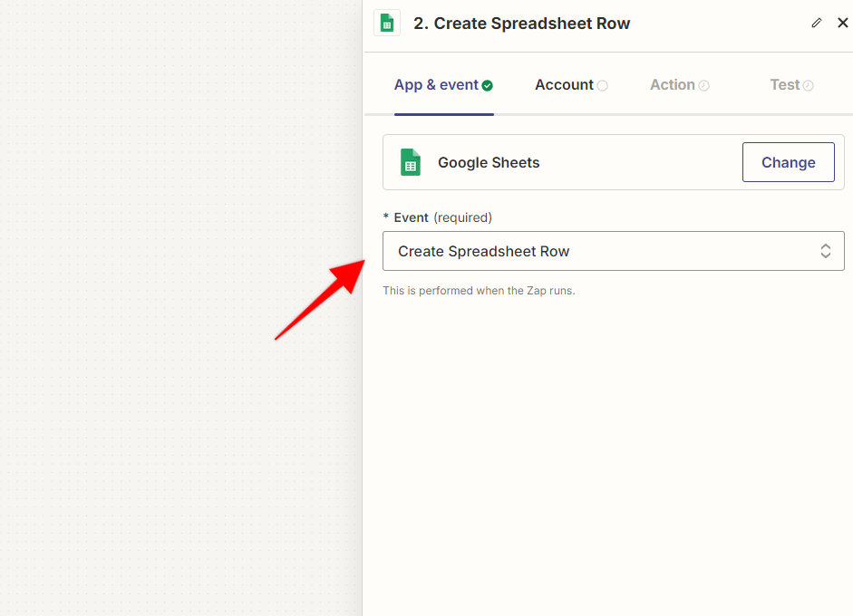Click Change to swap the connected app
The width and height of the screenshot is (853, 616).
coord(788,162)
